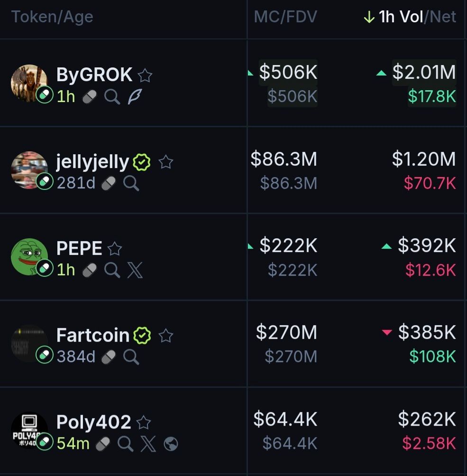Open the website globe icon for Poly402
Screen dimensions: 467x476
171,444
